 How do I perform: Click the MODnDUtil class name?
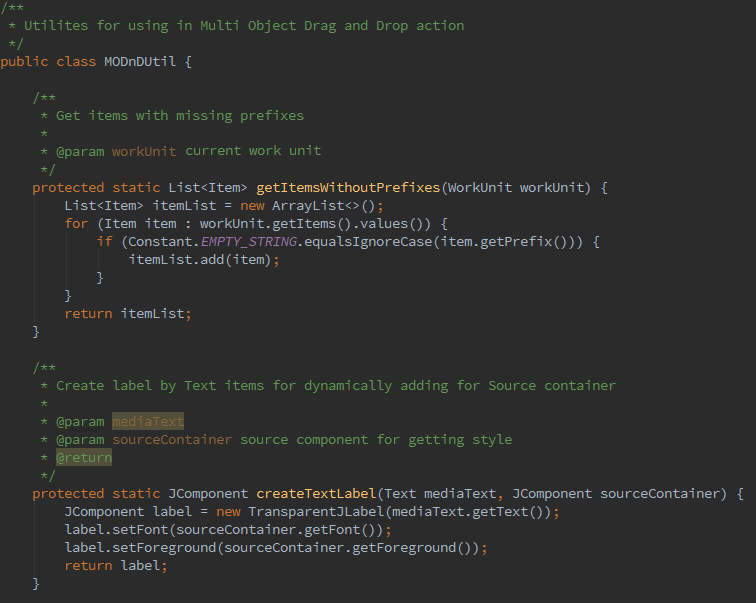pos(140,62)
